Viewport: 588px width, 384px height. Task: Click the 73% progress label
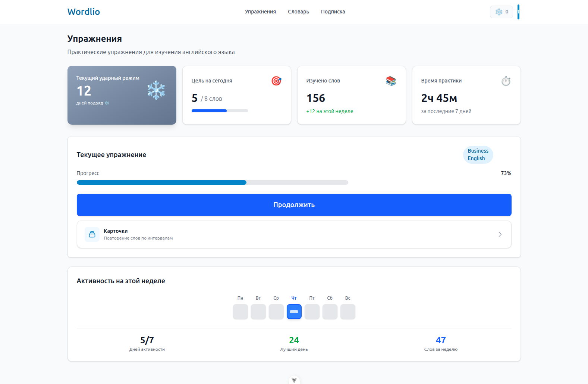pyautogui.click(x=506, y=173)
